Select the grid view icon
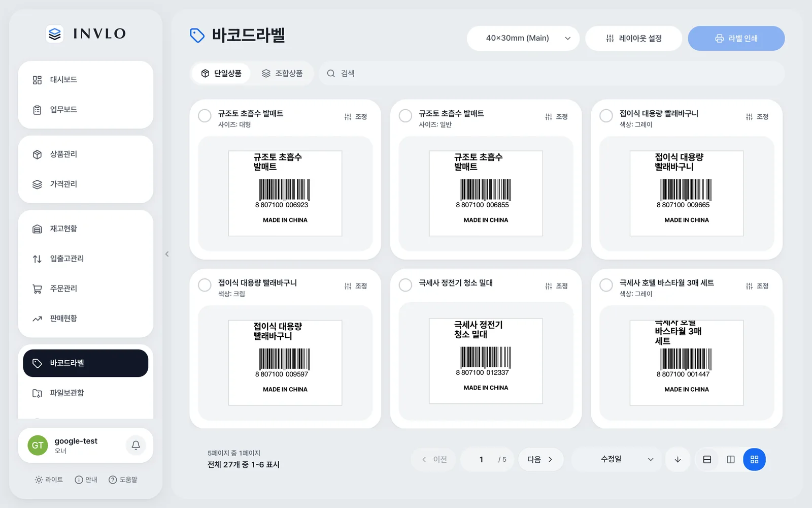 click(x=755, y=460)
